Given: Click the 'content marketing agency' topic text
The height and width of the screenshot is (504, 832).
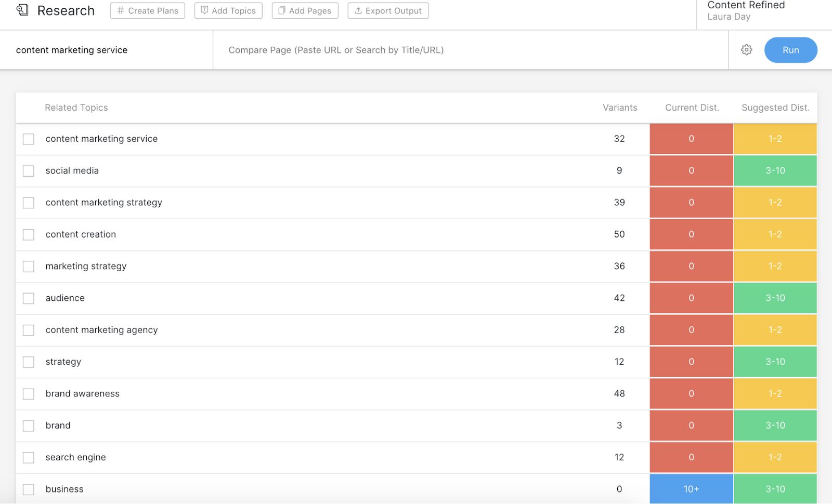Looking at the screenshot, I should point(101,329).
